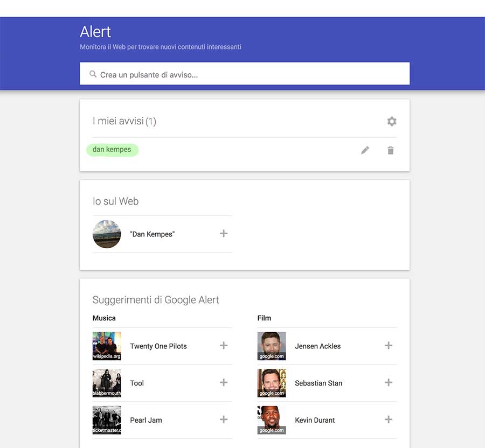Click the Pearl Jam label

(x=146, y=420)
